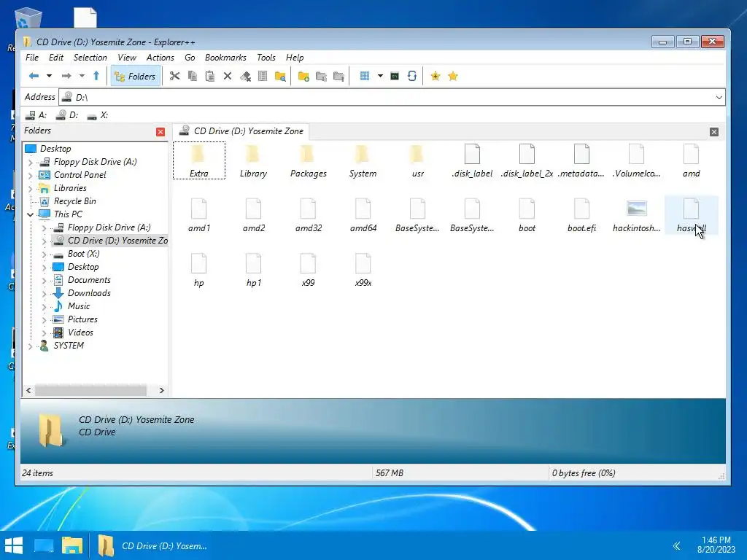Open the address bar dropdown chevron

pos(719,97)
